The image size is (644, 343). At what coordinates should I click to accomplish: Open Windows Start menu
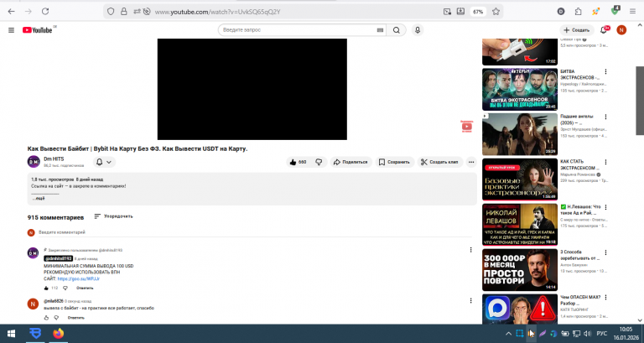tap(11, 334)
